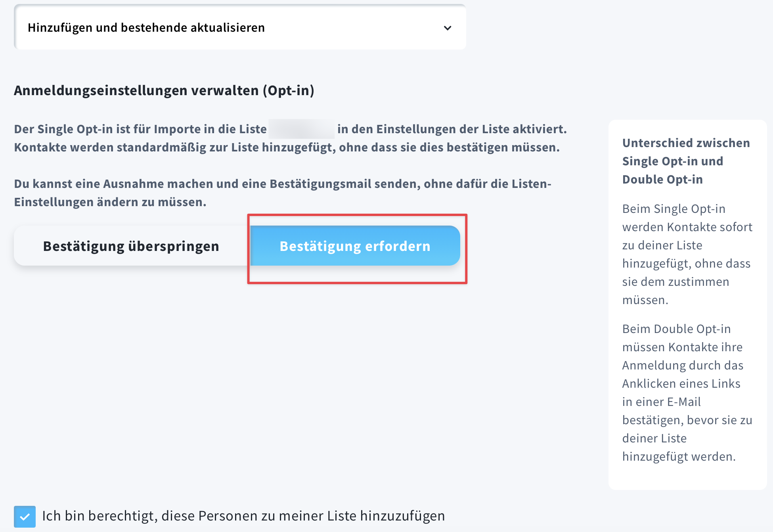Open the 'Hinzufügen und bestehende aktualisieren' dropdown
The height and width of the screenshot is (532, 773).
(240, 27)
